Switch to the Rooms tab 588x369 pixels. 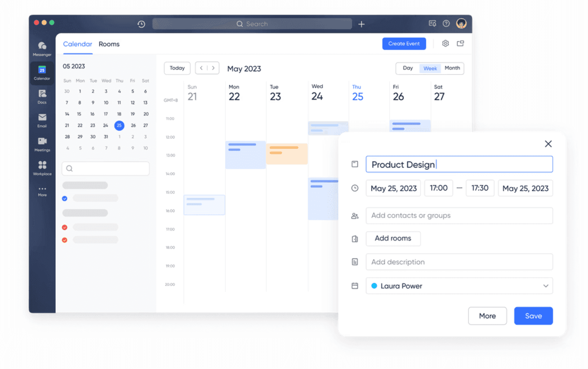[109, 44]
